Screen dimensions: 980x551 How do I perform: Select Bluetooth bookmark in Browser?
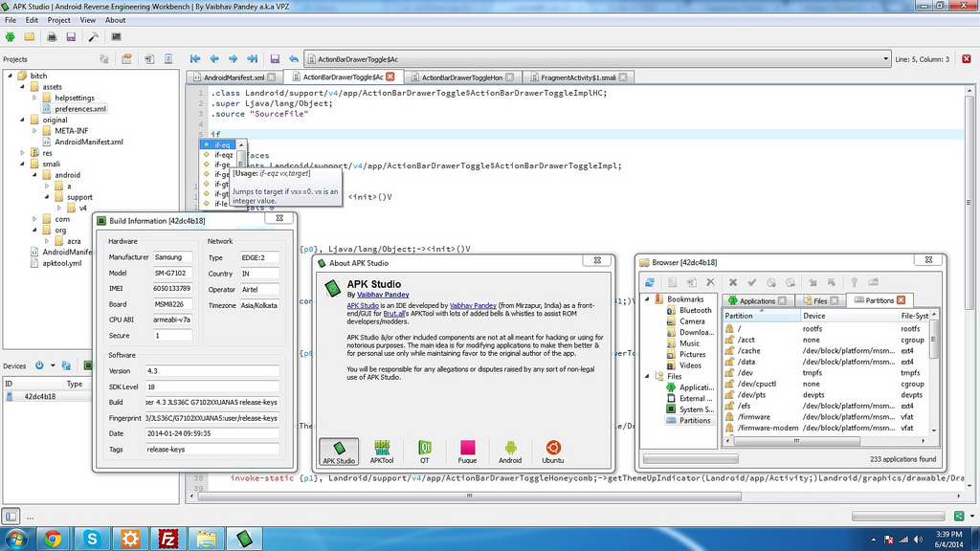[696, 310]
